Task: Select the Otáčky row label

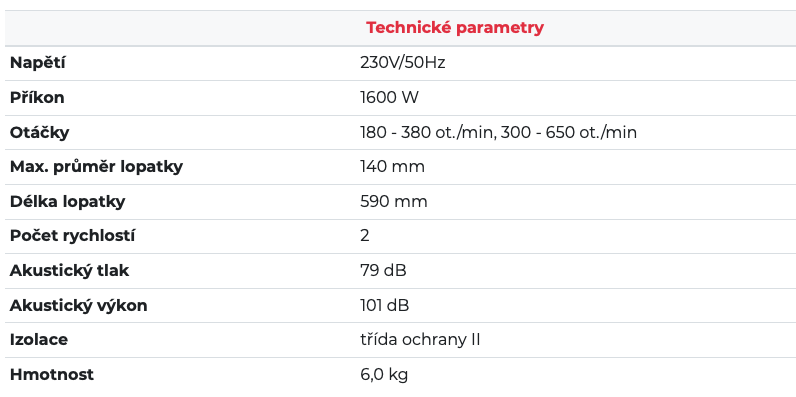Action: 40,133
